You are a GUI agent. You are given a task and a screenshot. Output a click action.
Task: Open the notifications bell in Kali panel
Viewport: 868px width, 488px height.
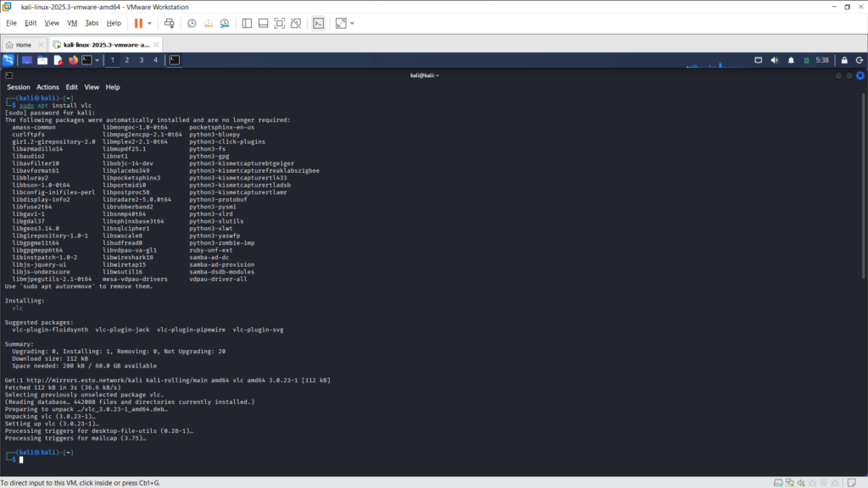(793, 60)
